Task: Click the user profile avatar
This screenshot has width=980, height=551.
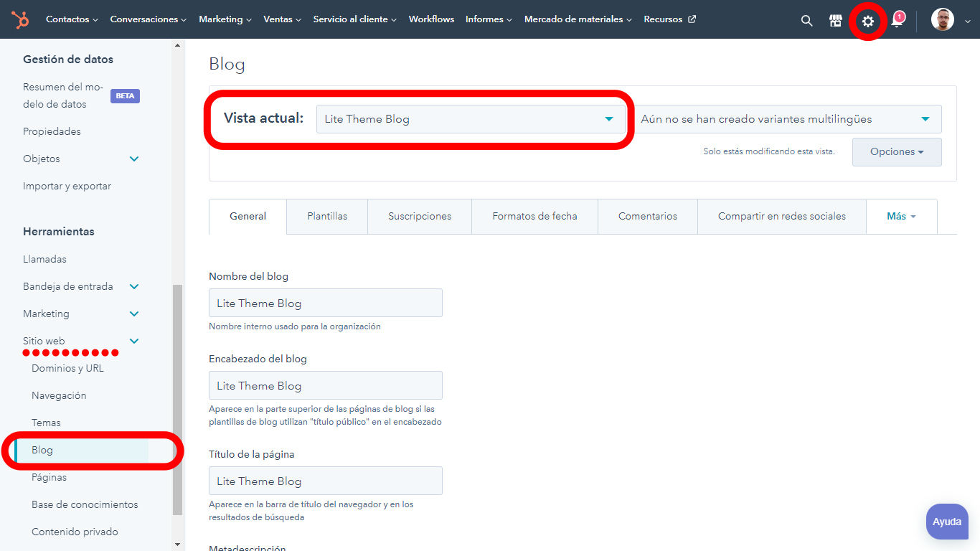Action: click(943, 19)
